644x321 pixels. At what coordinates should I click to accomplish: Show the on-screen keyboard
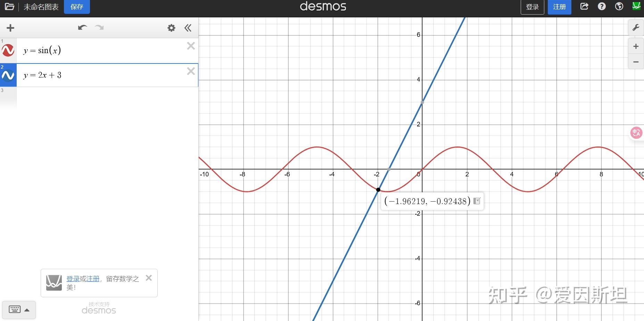click(19, 310)
